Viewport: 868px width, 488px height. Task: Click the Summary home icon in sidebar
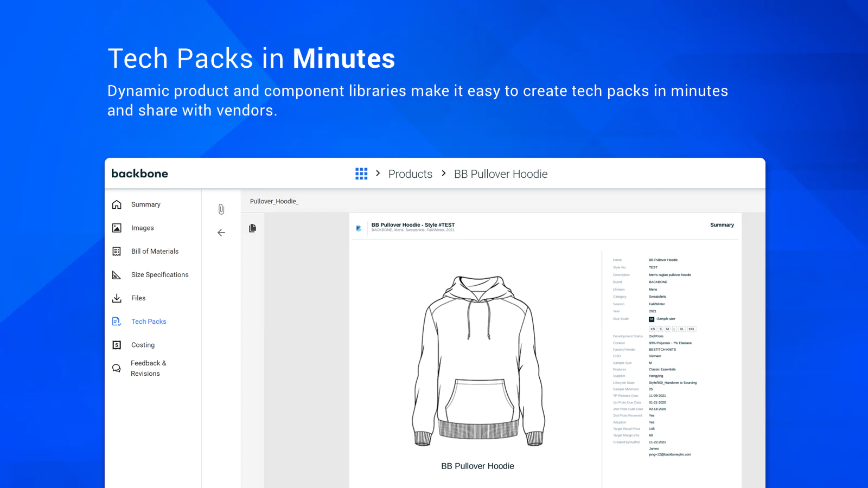[117, 204]
